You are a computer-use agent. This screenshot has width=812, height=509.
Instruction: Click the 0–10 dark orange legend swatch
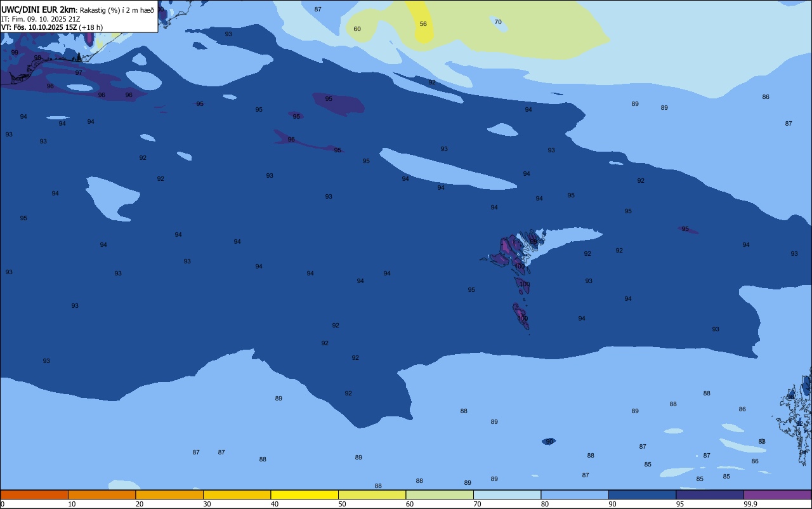[x=34, y=494]
